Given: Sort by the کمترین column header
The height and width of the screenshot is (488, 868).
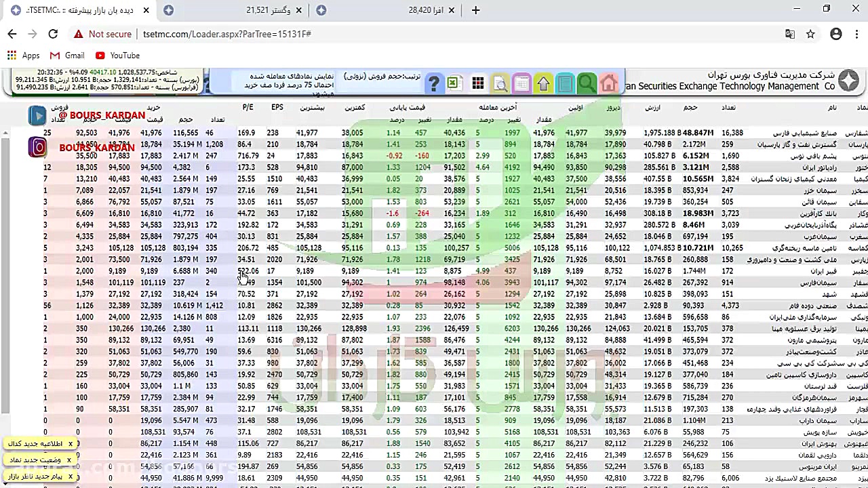Looking at the screenshot, I should click(355, 107).
